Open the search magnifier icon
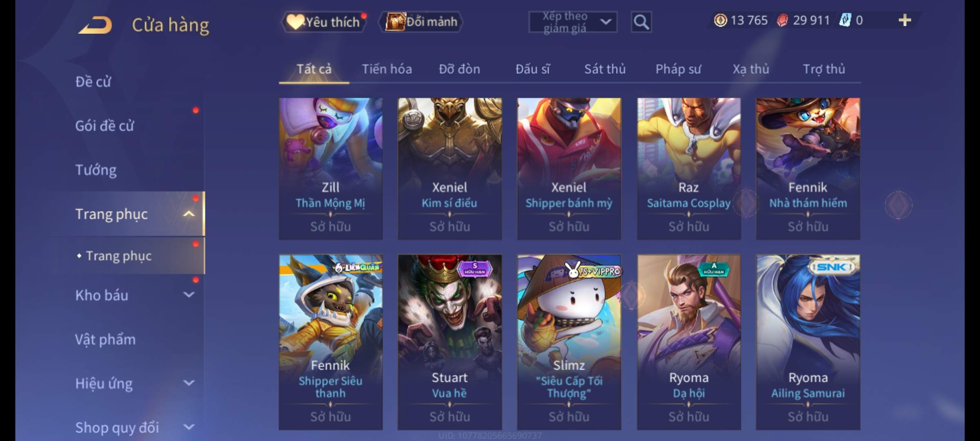The image size is (980, 441). tap(641, 22)
